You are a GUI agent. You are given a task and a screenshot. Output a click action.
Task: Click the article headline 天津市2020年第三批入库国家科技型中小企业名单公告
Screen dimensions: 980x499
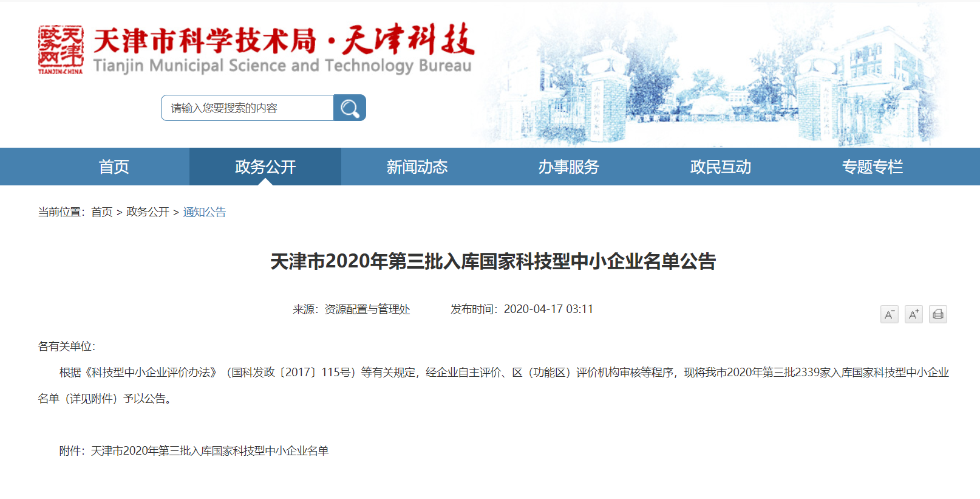point(493,261)
